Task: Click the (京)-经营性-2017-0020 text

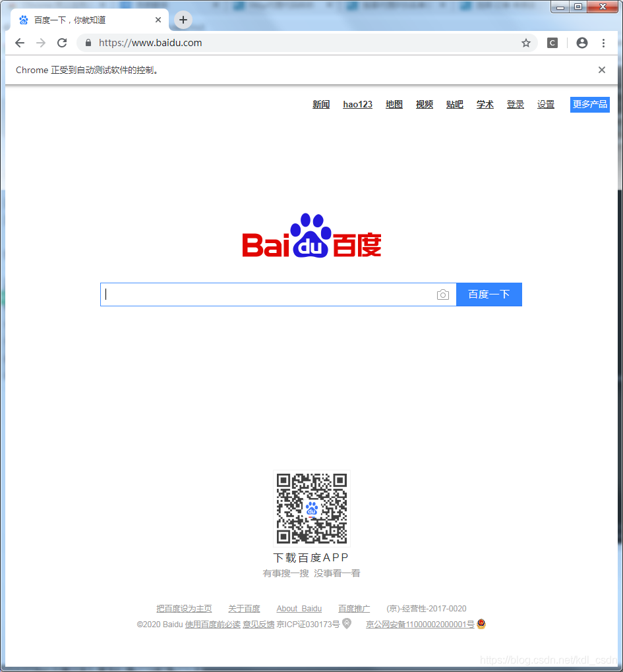Action: [x=427, y=609]
